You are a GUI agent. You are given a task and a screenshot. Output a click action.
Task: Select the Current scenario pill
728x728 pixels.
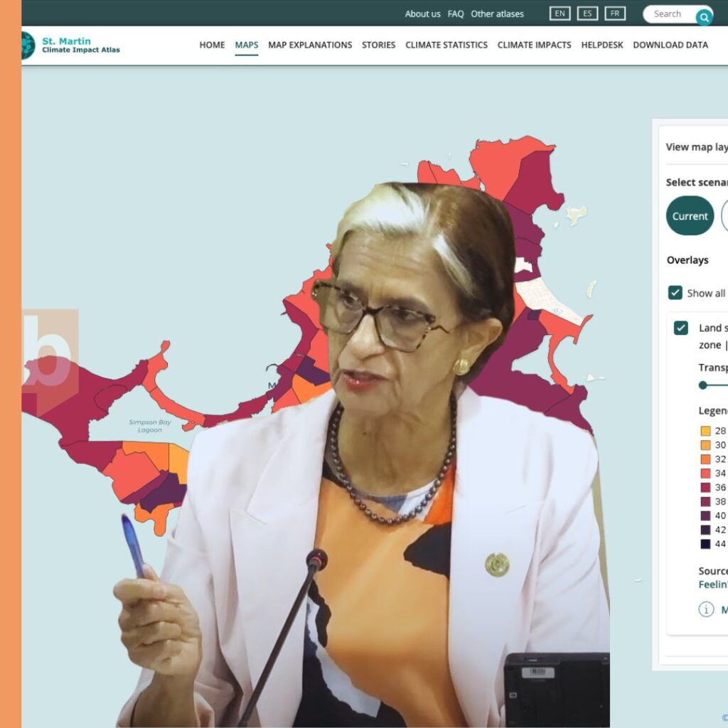[x=689, y=215]
